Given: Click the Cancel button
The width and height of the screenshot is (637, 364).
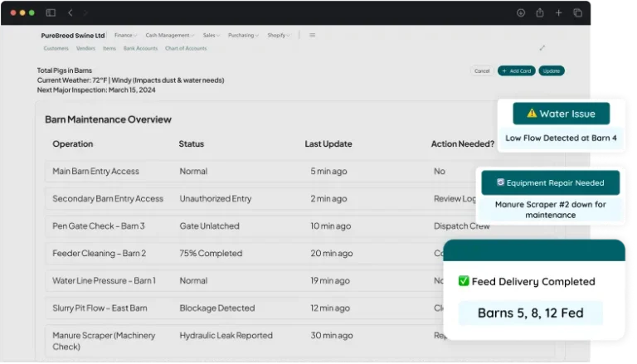Looking at the screenshot, I should [482, 70].
